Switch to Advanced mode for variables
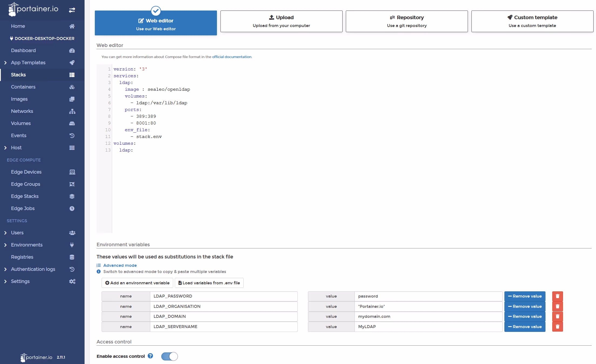 [120, 265]
